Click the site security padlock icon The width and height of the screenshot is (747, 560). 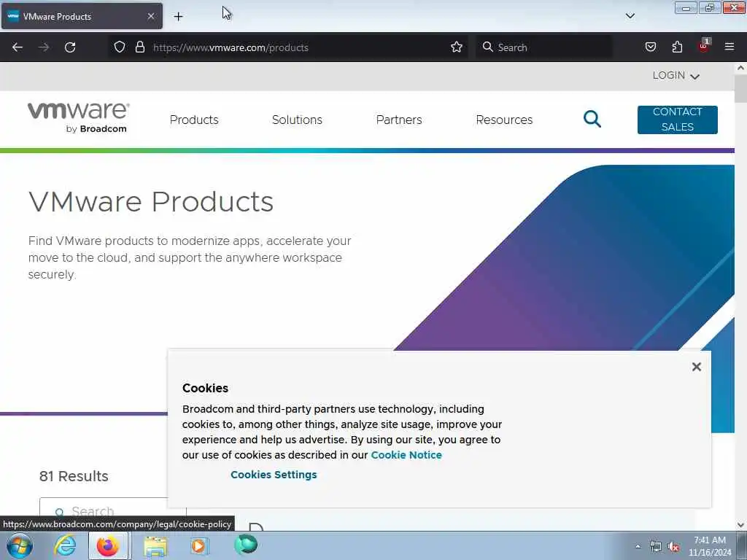click(139, 47)
